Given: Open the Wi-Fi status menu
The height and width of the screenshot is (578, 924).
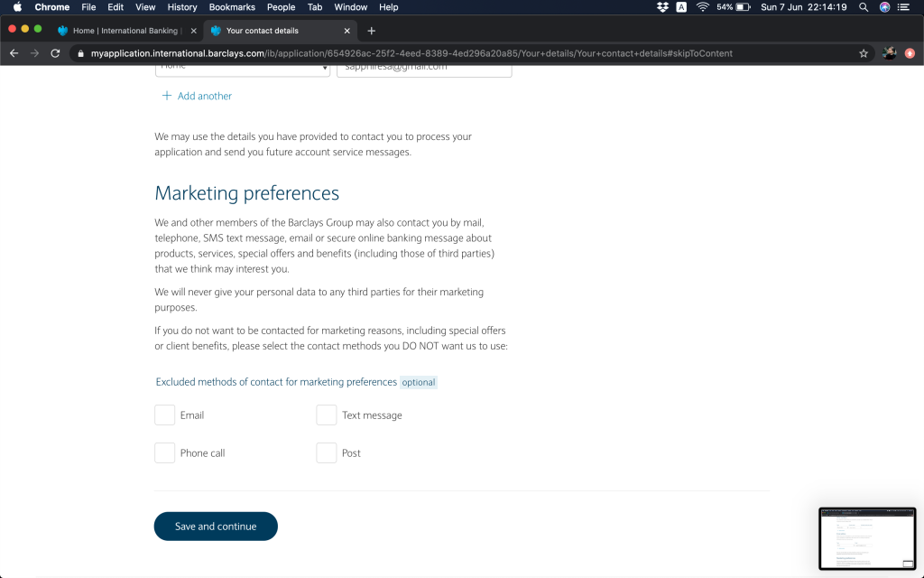Looking at the screenshot, I should point(702,7).
